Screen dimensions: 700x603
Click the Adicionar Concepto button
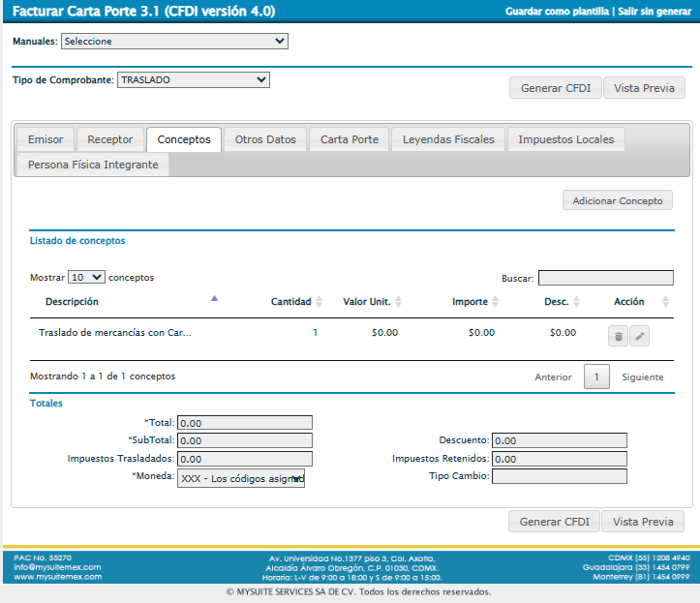[x=618, y=201]
